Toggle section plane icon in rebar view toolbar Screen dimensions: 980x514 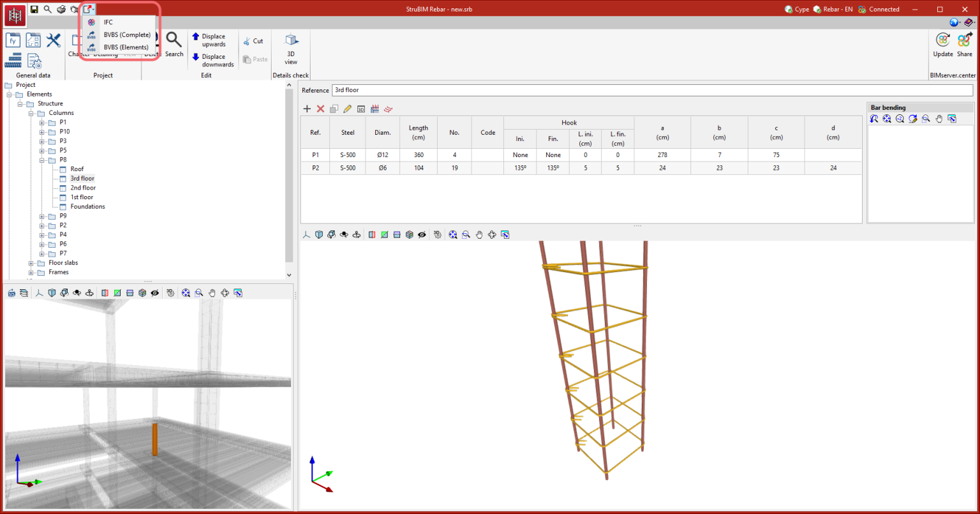click(372, 235)
